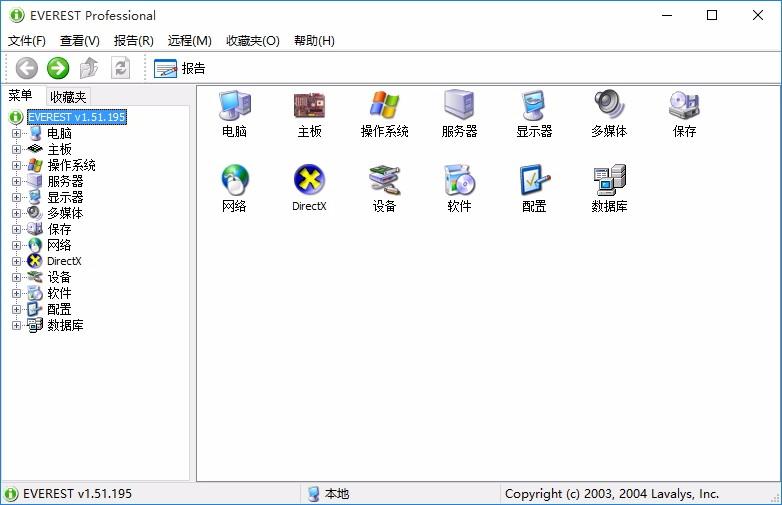Open the 远程(M) menu

point(189,41)
